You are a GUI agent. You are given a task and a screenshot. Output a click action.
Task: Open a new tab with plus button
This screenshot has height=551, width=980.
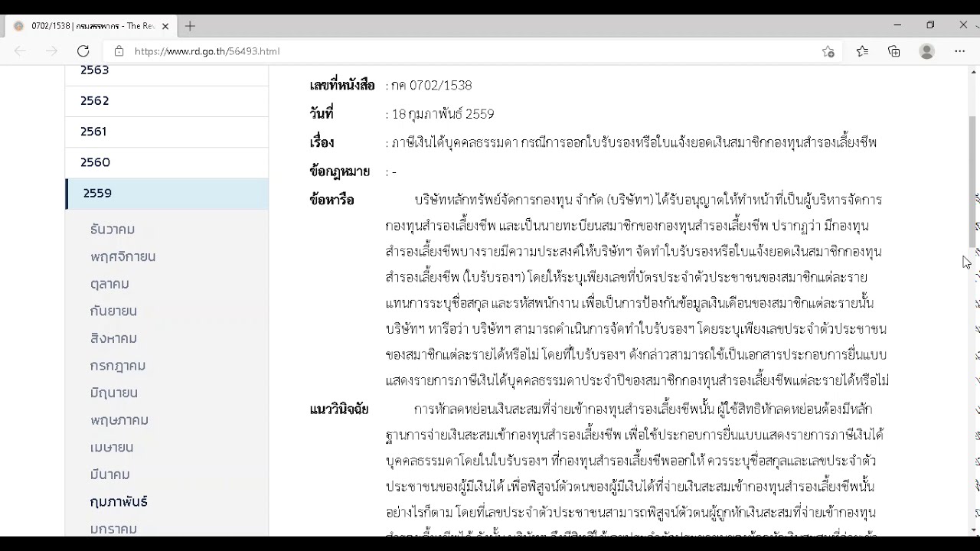[190, 26]
